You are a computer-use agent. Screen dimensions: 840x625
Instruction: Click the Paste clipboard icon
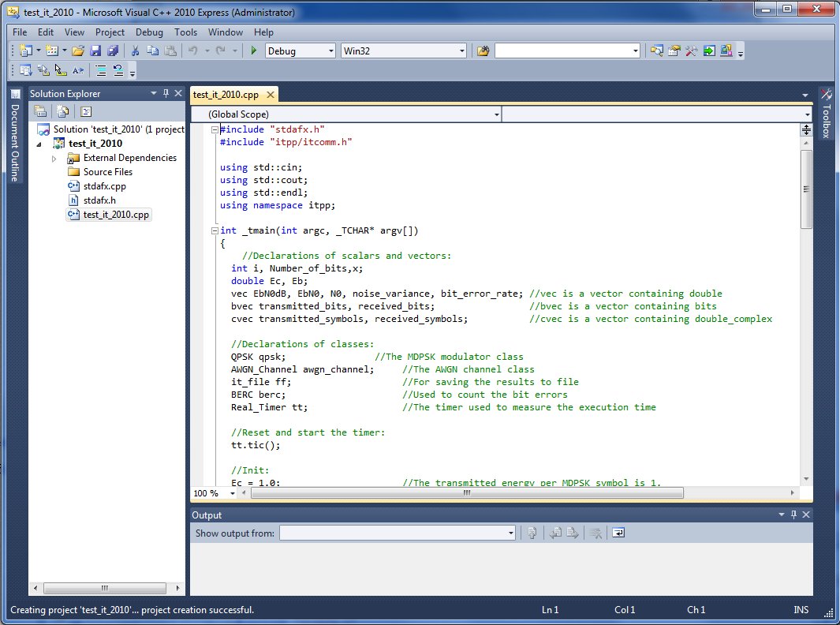170,51
